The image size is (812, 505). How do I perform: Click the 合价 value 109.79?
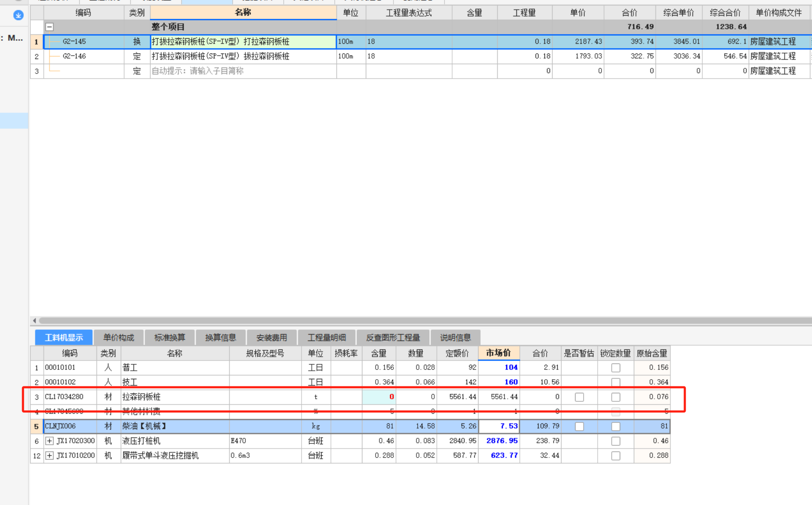pyautogui.click(x=540, y=426)
